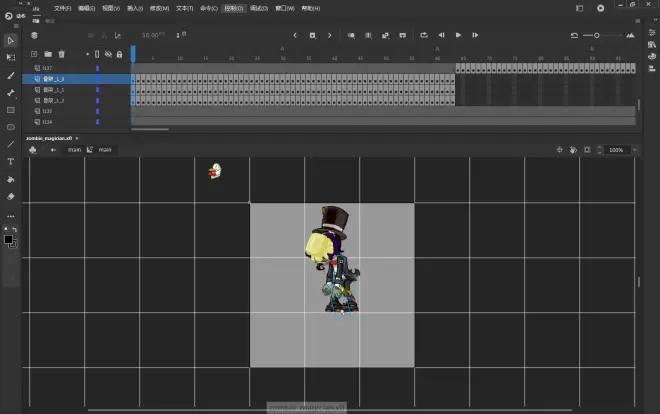The height and width of the screenshot is (414, 660).
Task: Select the highlighted layer ending in _1_0
Action: (x=53, y=79)
